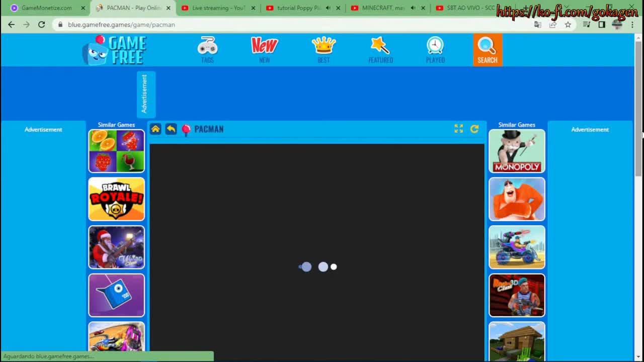Image resolution: width=644 pixels, height=362 pixels.
Task: Go back with the browser back arrow
Action: tap(11, 24)
